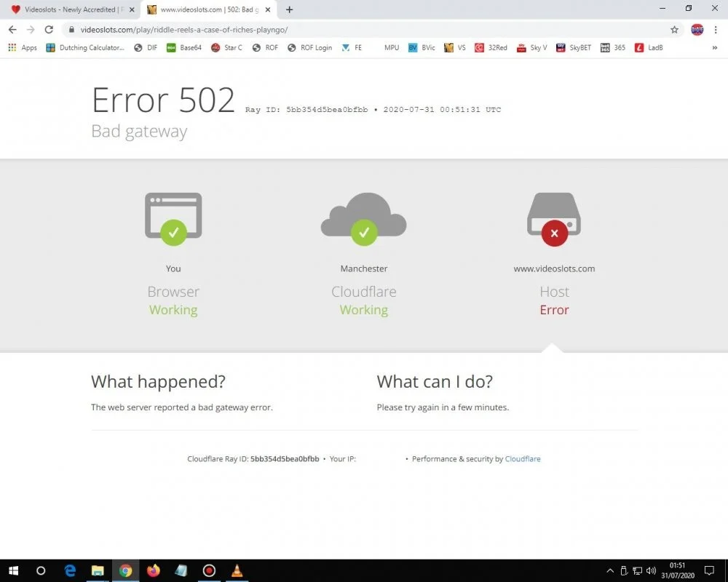Open the LadB bookmark
728x582 pixels.
pos(649,47)
